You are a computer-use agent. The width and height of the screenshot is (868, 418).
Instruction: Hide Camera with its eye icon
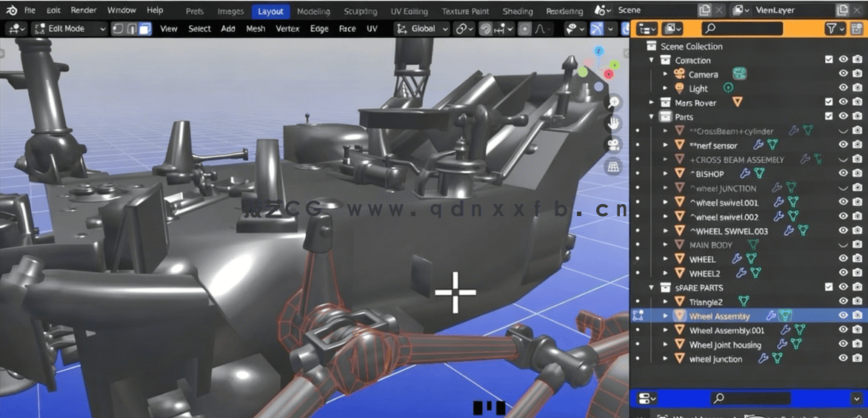pos(843,74)
